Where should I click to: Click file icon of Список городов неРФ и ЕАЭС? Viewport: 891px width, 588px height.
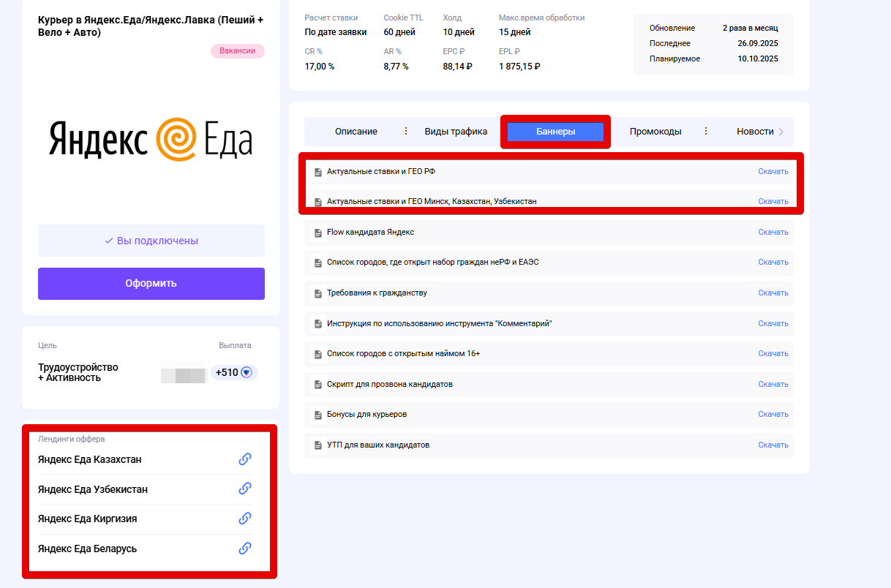[317, 263]
